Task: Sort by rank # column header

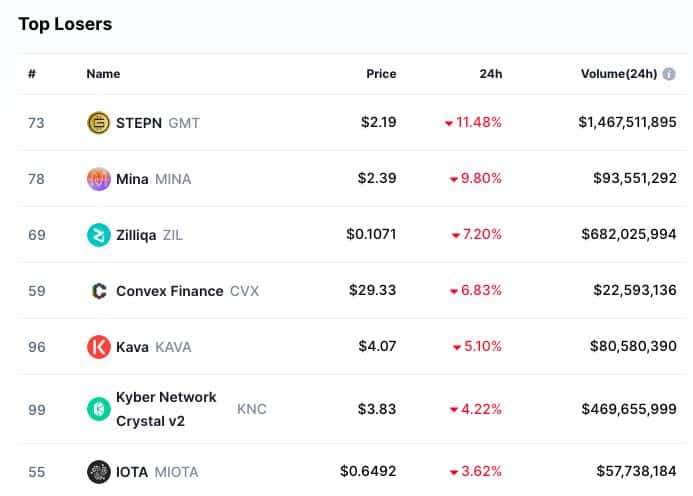Action: pos(32,74)
